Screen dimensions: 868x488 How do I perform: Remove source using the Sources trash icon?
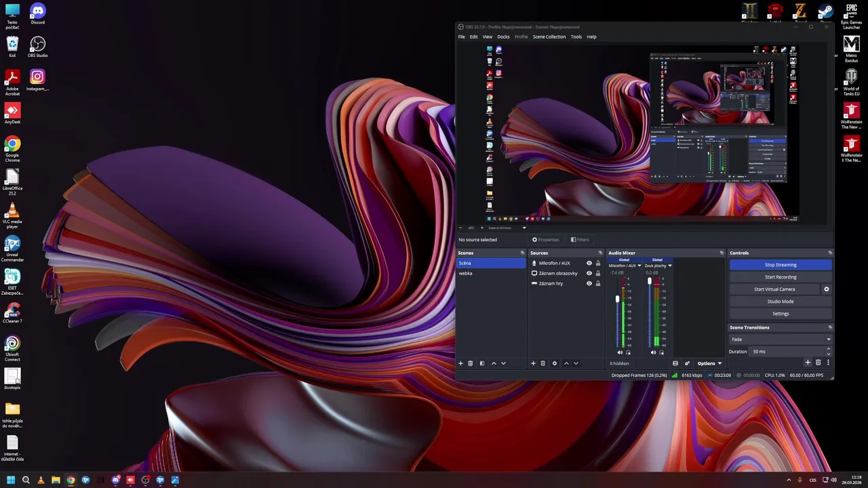(542, 363)
